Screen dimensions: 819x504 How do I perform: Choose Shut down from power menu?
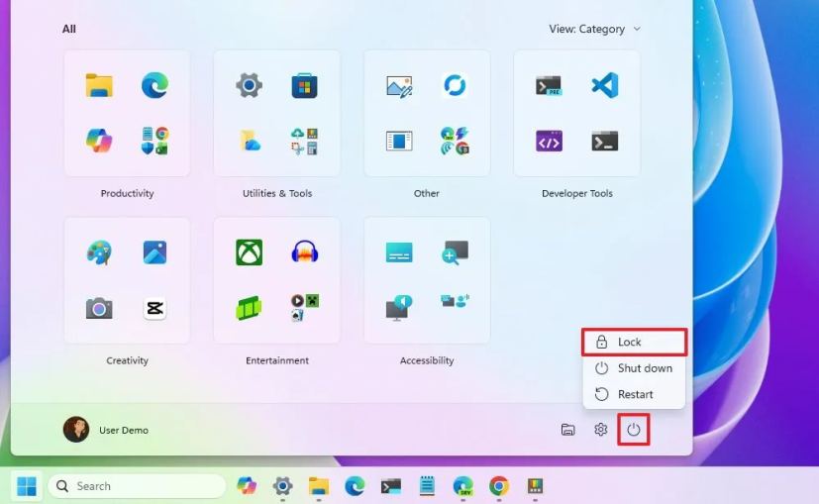634,368
